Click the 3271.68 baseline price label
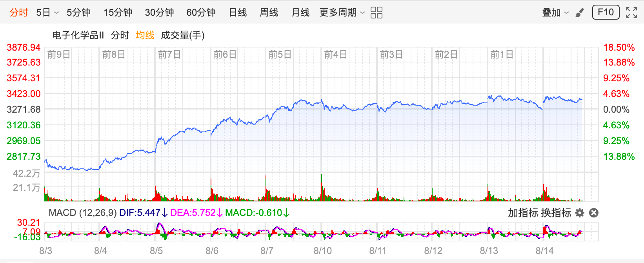This screenshot has width=644, height=263. click(x=24, y=110)
